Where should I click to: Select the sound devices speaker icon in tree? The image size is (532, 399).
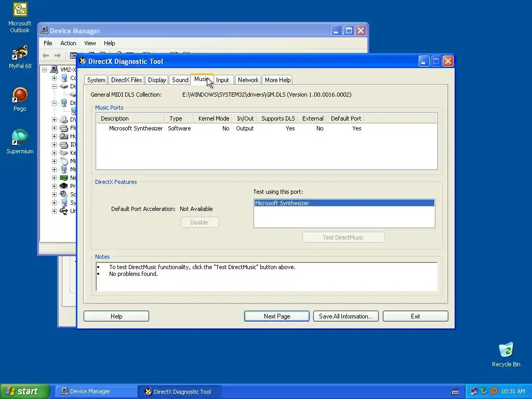click(x=64, y=194)
